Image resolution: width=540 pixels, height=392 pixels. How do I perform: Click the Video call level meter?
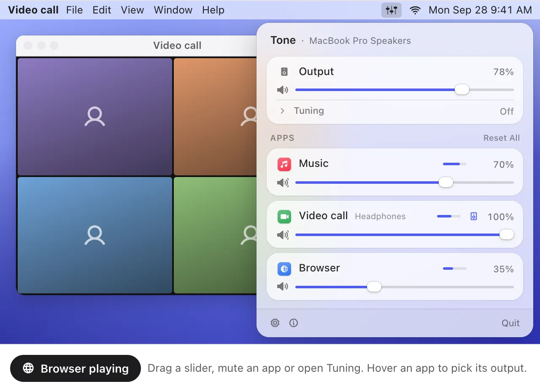(449, 216)
